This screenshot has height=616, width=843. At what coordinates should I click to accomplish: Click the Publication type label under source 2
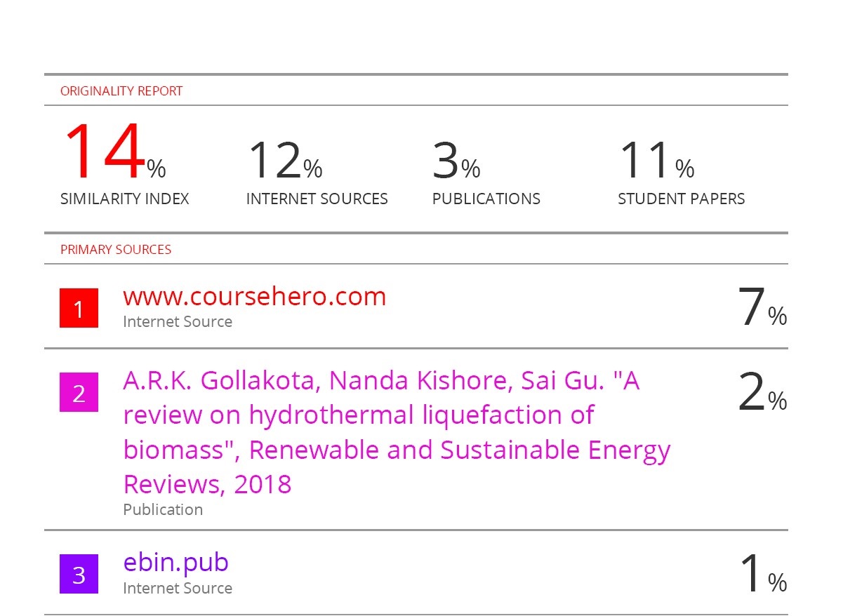click(163, 510)
